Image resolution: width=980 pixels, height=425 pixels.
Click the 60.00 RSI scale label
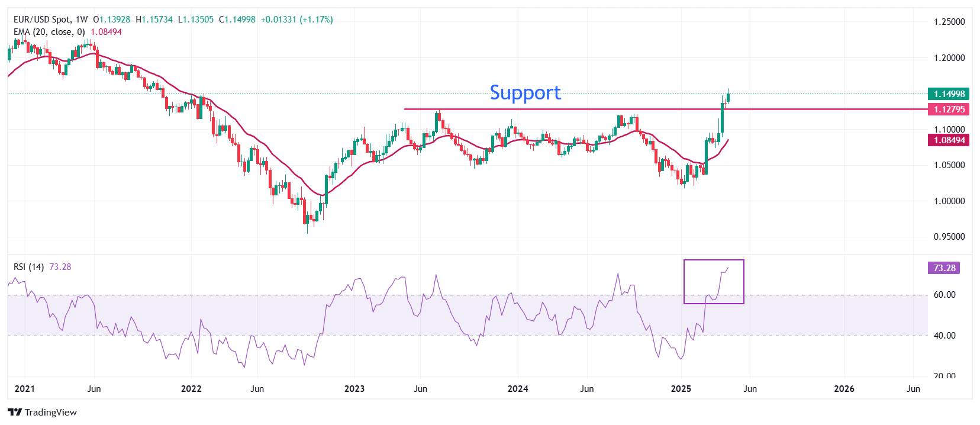(944, 295)
